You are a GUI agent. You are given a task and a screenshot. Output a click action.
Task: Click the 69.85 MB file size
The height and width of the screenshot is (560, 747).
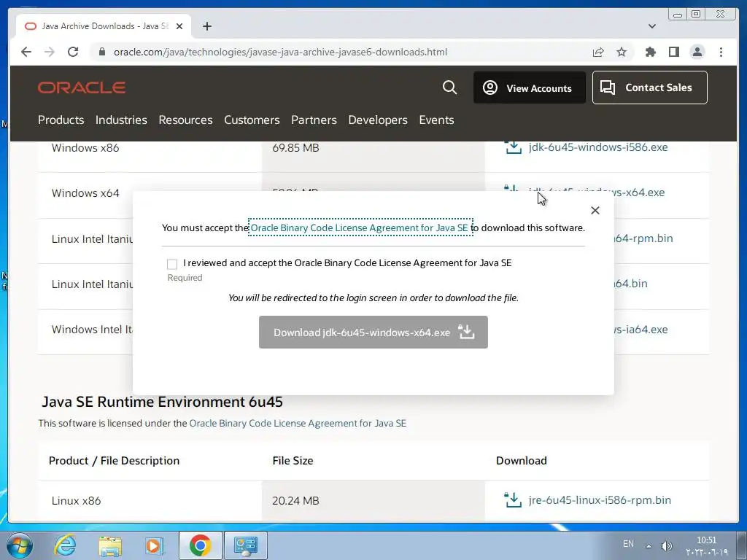pos(295,148)
